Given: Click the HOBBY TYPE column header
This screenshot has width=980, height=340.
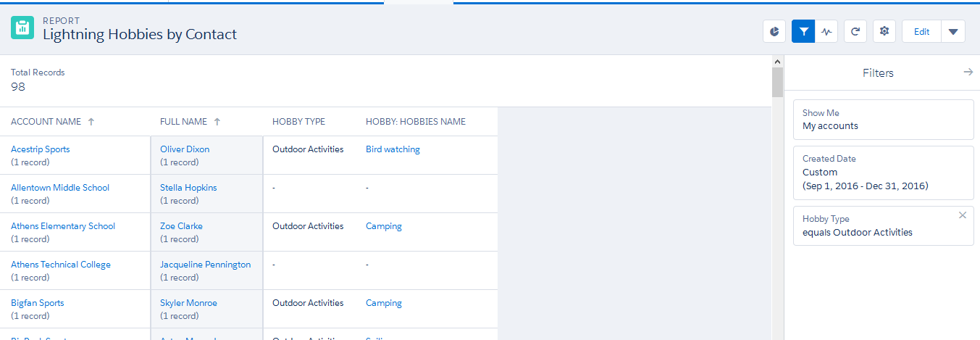Looking at the screenshot, I should [298, 122].
